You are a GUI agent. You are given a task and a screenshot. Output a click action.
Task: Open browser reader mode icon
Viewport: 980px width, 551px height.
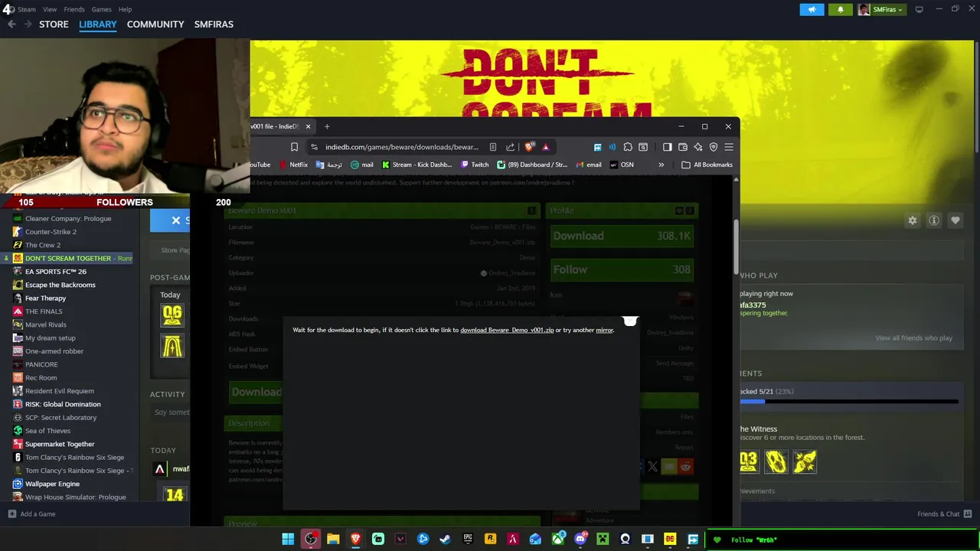[x=492, y=147]
